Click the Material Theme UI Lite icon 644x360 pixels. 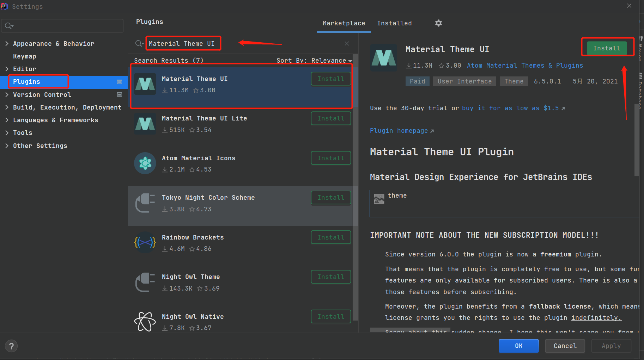[145, 124]
